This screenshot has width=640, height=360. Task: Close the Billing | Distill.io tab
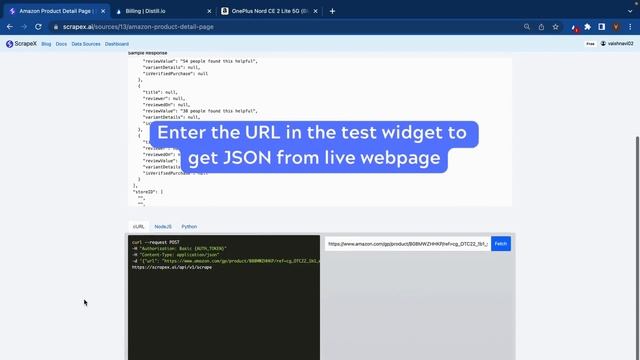(209, 11)
